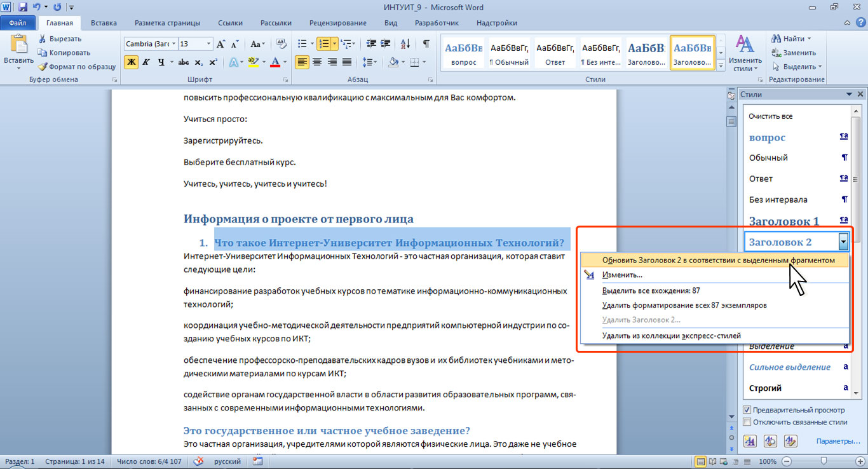Click Изменить стили button
This screenshot has width=868, height=469.
click(745, 53)
